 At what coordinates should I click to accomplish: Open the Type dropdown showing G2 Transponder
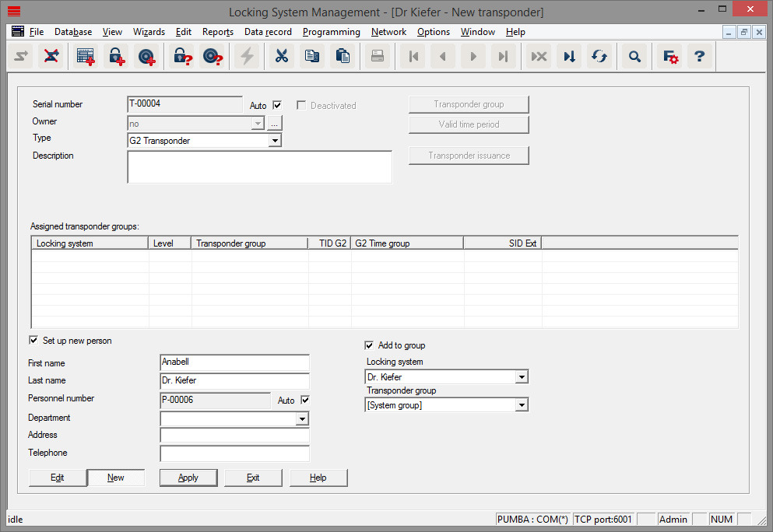pyautogui.click(x=276, y=139)
